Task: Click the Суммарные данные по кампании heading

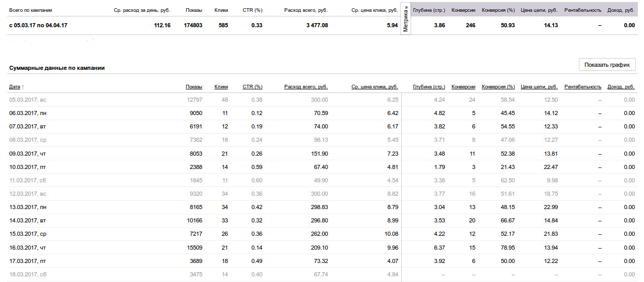Action: [x=57, y=68]
